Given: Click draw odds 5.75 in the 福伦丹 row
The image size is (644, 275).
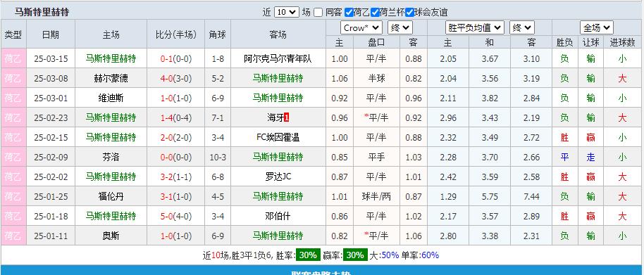Looking at the screenshot, I should point(490,196).
